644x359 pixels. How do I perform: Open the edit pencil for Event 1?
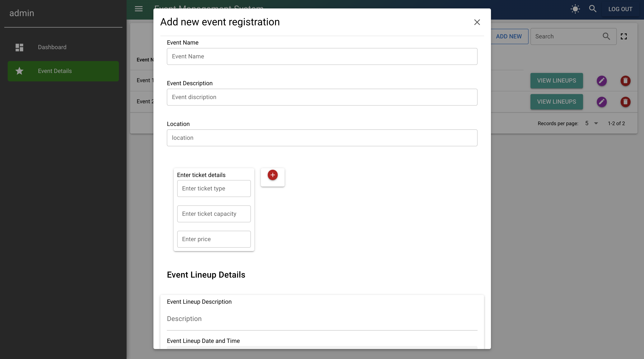coord(602,81)
